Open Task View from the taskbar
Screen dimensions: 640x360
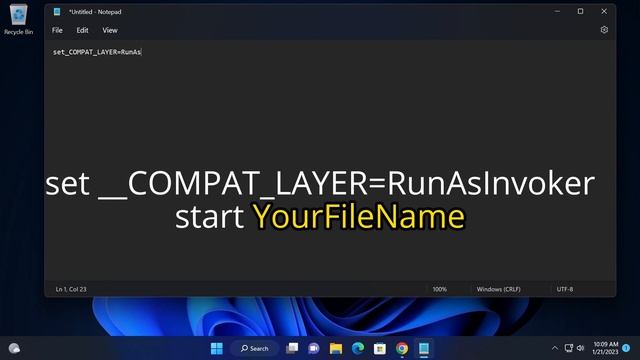click(292, 348)
